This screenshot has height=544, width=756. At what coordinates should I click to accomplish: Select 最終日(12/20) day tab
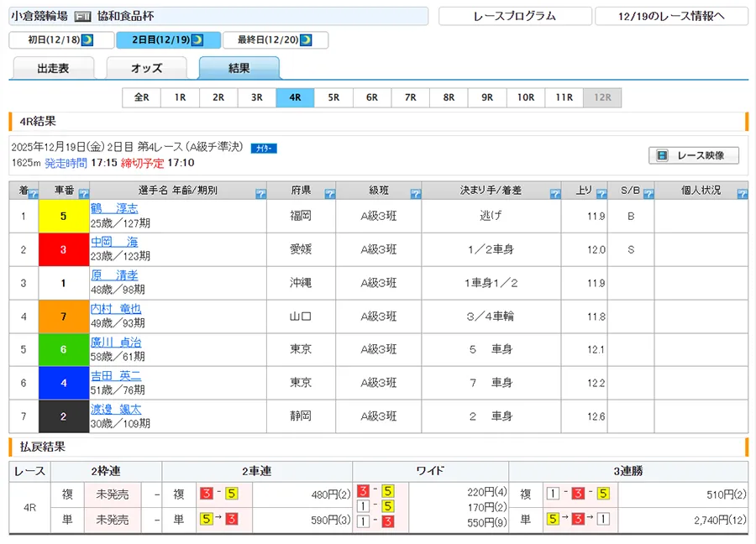click(x=275, y=40)
